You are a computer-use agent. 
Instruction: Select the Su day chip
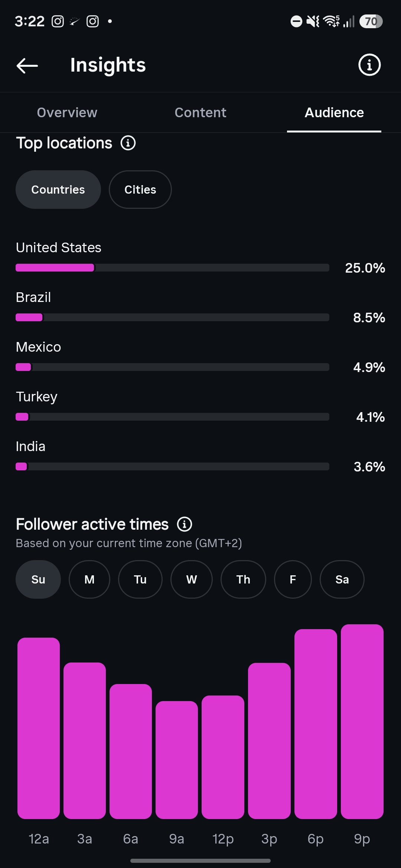(38, 579)
